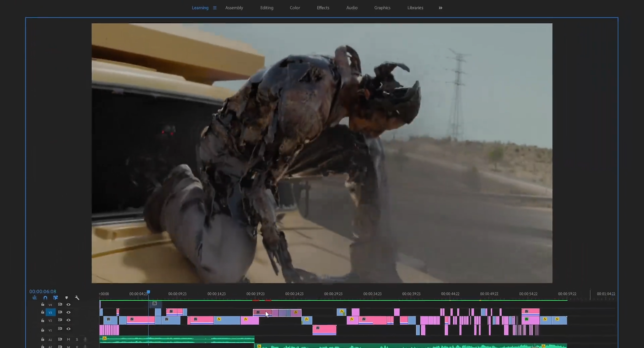Disable the highlighted V3 track target

pos(50,312)
